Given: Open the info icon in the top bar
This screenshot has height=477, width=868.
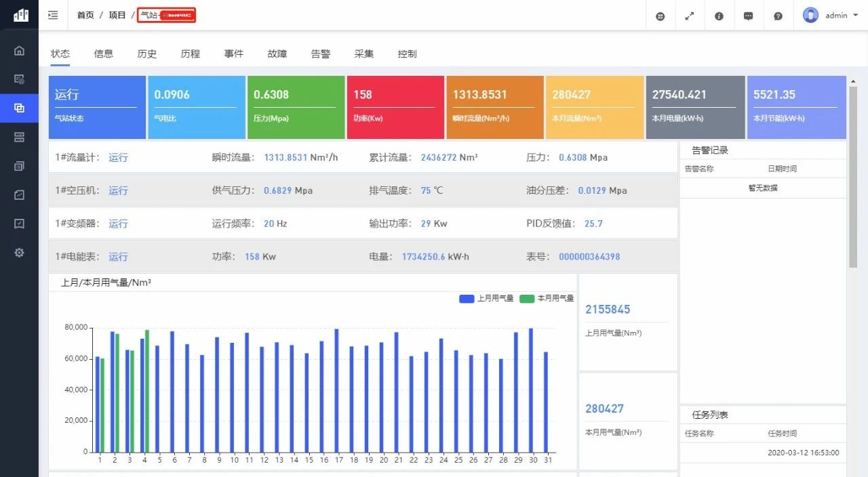Looking at the screenshot, I should pyautogui.click(x=719, y=16).
